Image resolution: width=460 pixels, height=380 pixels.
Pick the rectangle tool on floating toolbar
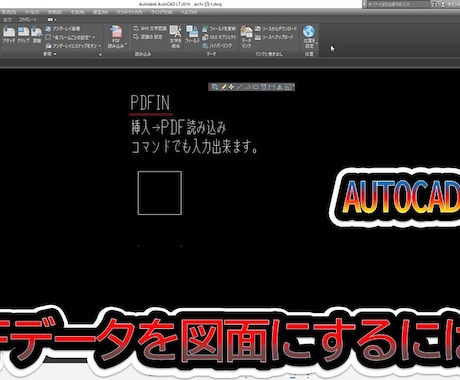click(256, 87)
